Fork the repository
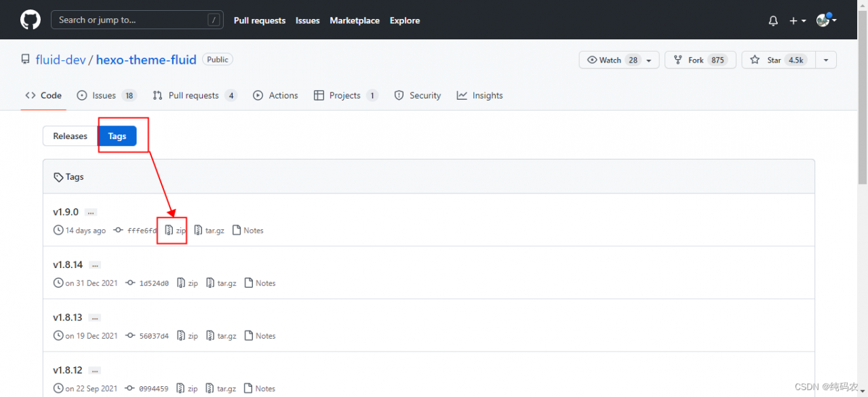Screen dimensions: 868x397 [700, 60]
